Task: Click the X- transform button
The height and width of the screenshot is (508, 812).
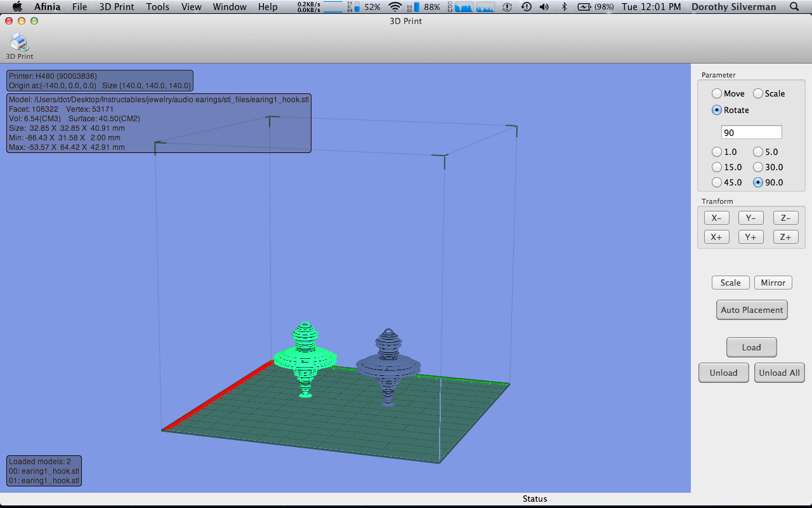Action: pos(717,218)
